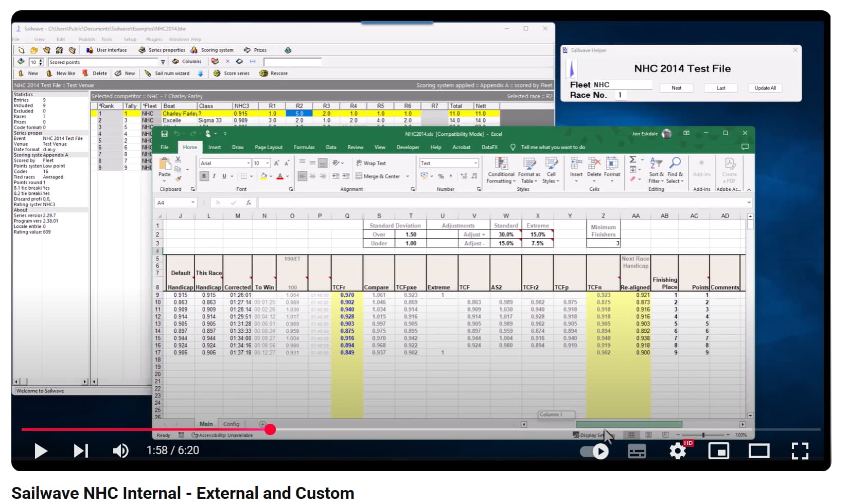Open the Text number format dropdown

475,163
